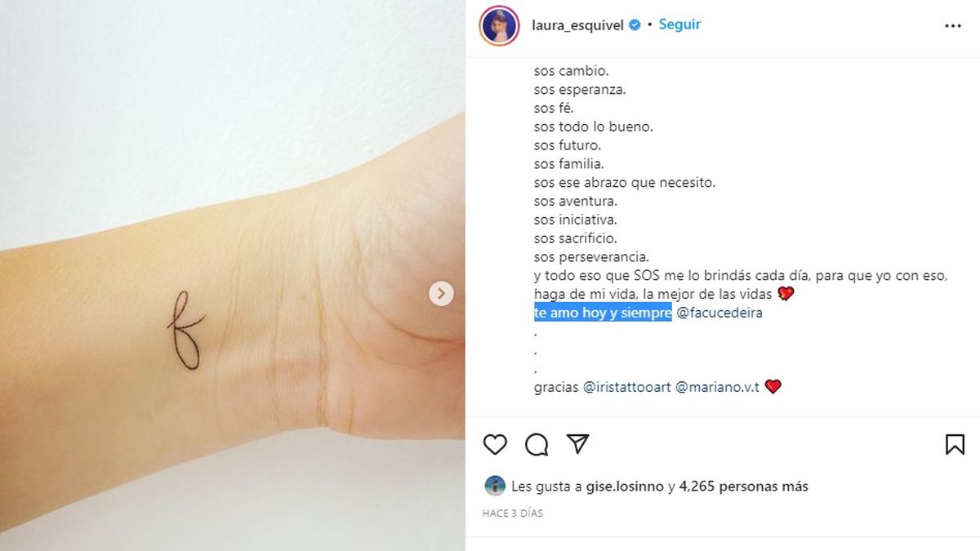Viewport: 980px width, 551px height.
Task: Open the three-dot more options menu
Action: pos(952,26)
